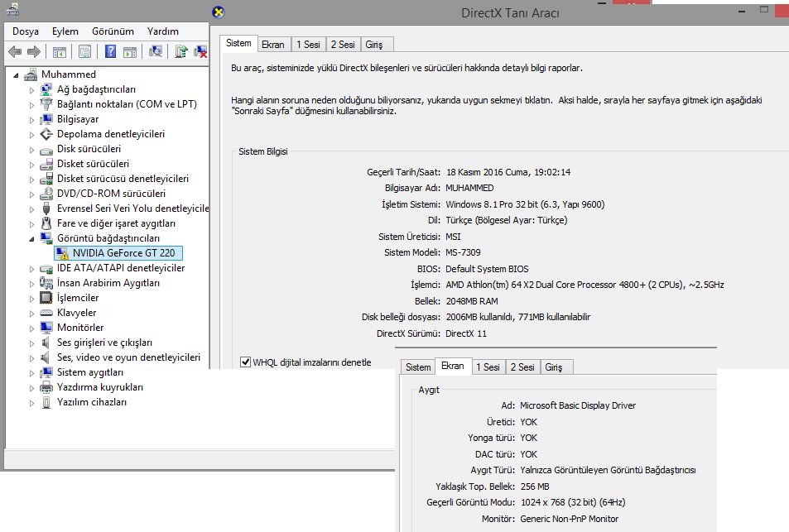Click the Device Manager title bar icon
This screenshot has width=789, height=532.
tap(12, 8)
